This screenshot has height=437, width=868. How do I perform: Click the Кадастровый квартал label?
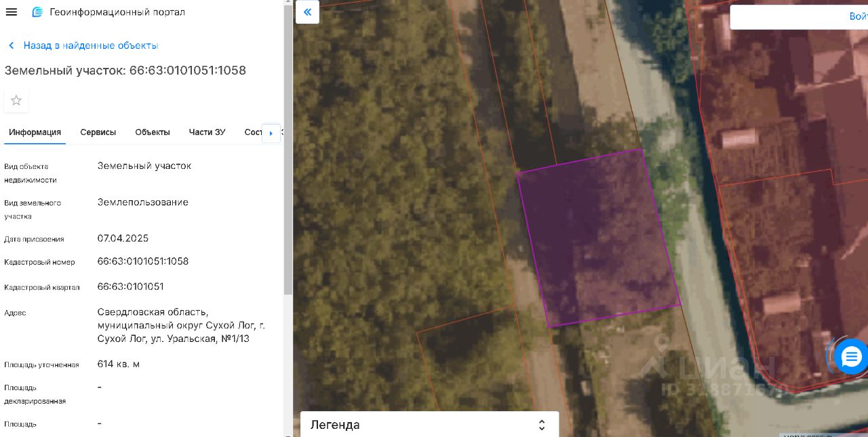[42, 287]
